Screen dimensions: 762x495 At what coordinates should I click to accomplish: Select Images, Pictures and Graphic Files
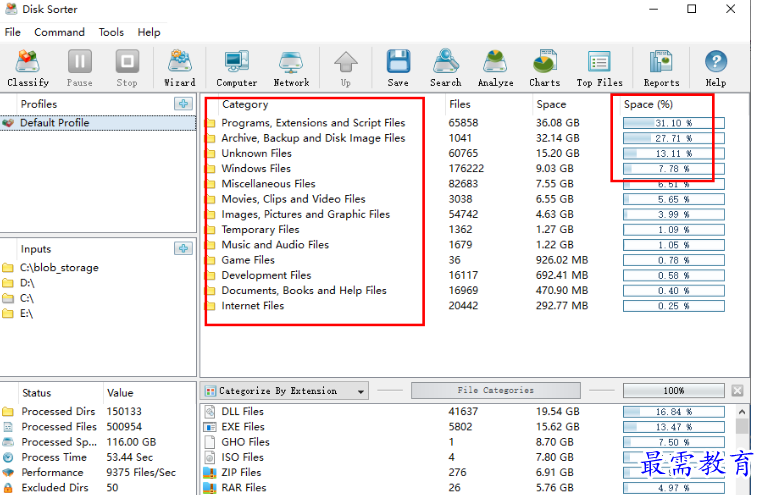coord(305,214)
